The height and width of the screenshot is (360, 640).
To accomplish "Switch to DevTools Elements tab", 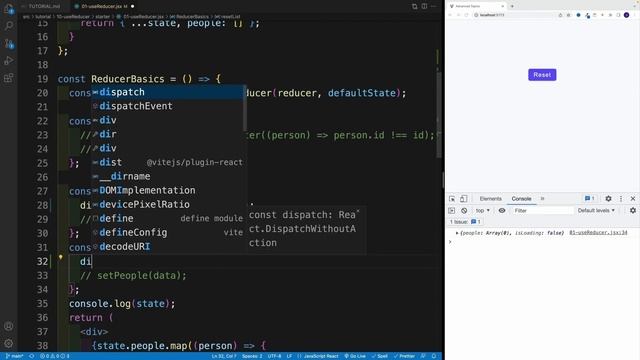I will point(490,199).
